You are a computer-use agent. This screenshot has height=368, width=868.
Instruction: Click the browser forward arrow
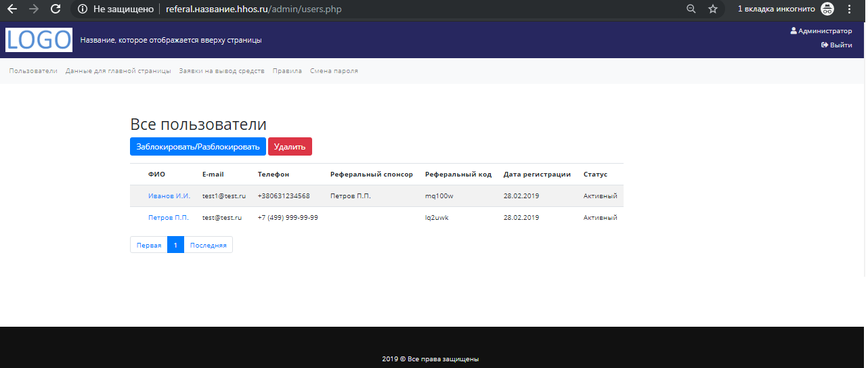point(34,9)
